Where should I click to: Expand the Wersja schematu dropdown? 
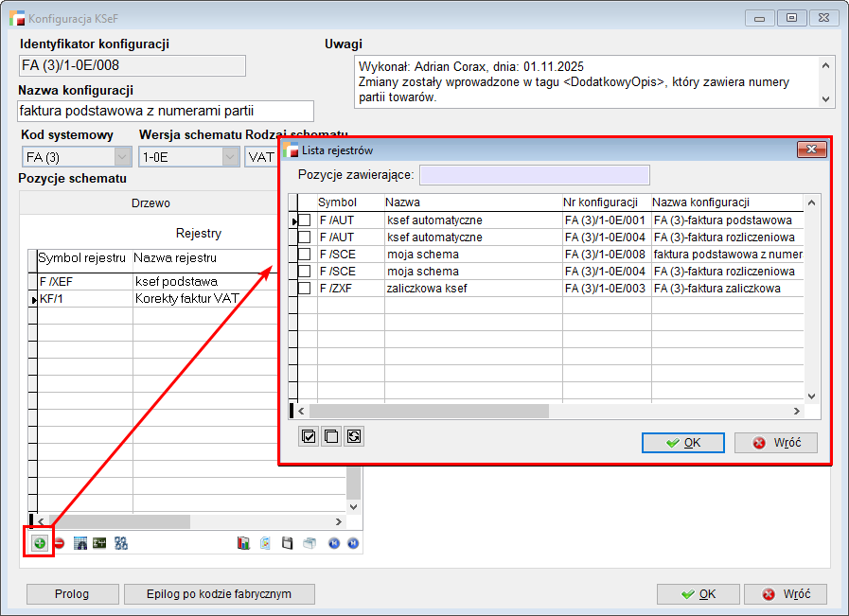click(230, 157)
